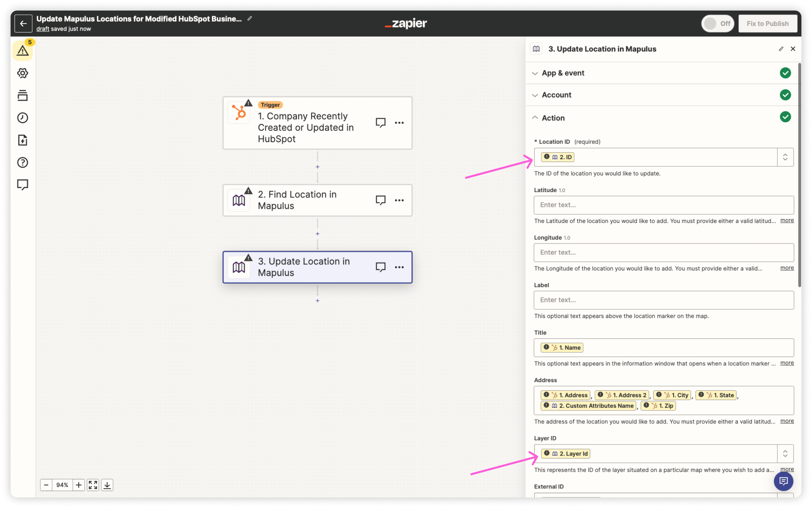Click the Fix to Publish button
812x508 pixels.
pos(767,23)
